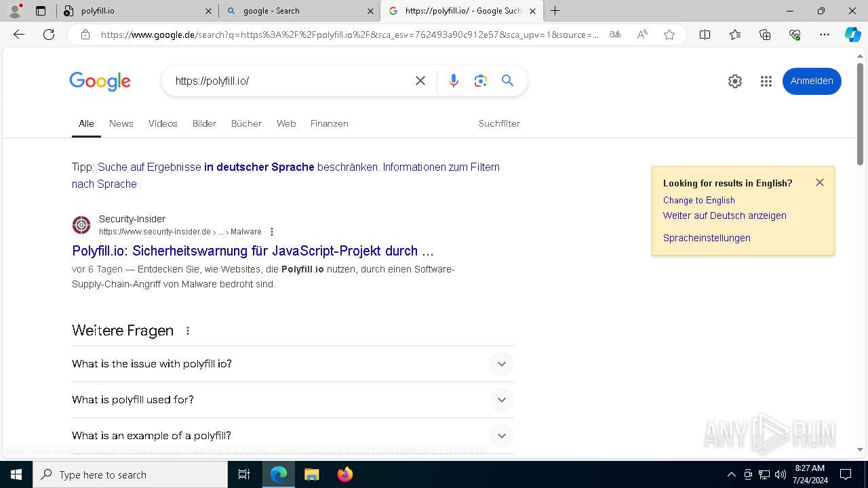868x488 pixels.
Task: Open the tab actions menu icon
Action: (x=41, y=11)
